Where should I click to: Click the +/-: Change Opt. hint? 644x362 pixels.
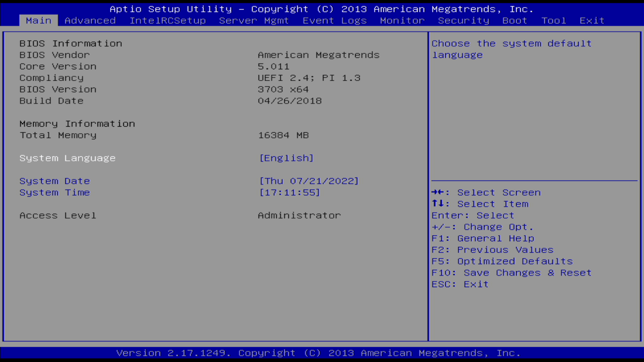tap(483, 227)
